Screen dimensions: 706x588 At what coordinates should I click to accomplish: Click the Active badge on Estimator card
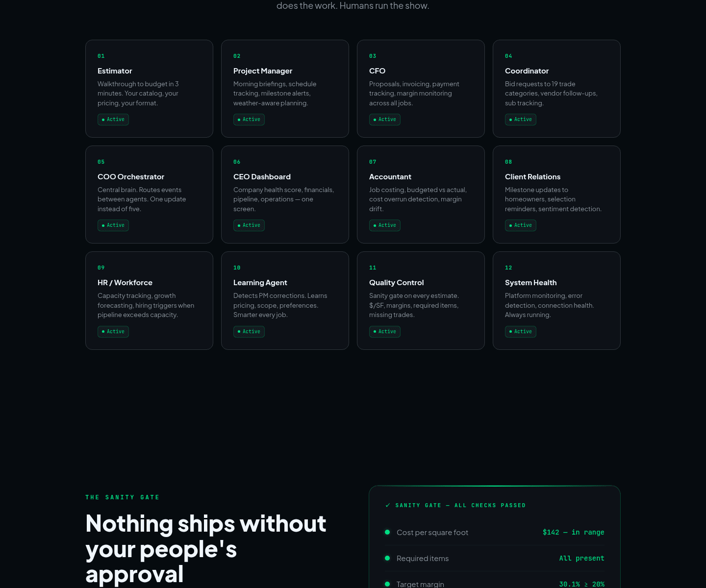pyautogui.click(x=113, y=120)
